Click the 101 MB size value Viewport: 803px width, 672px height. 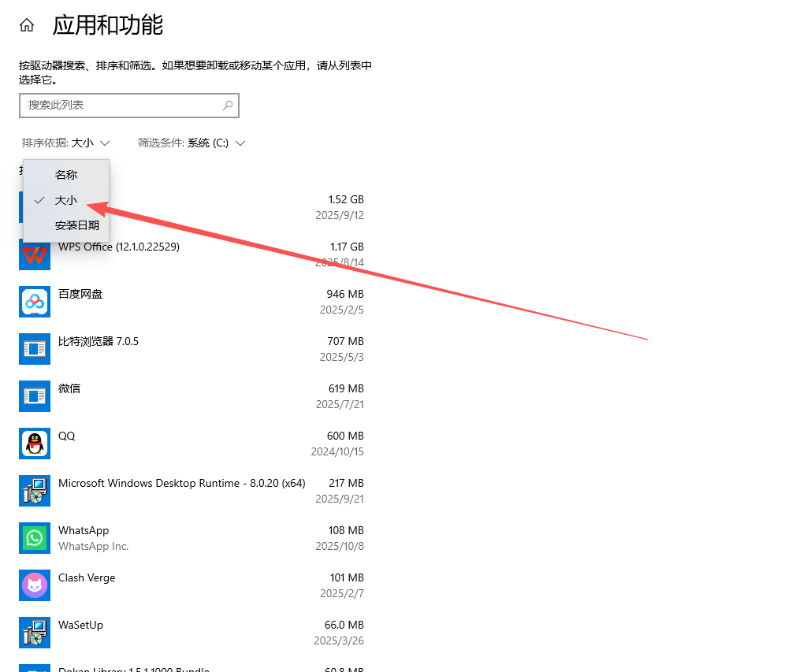[x=347, y=577]
